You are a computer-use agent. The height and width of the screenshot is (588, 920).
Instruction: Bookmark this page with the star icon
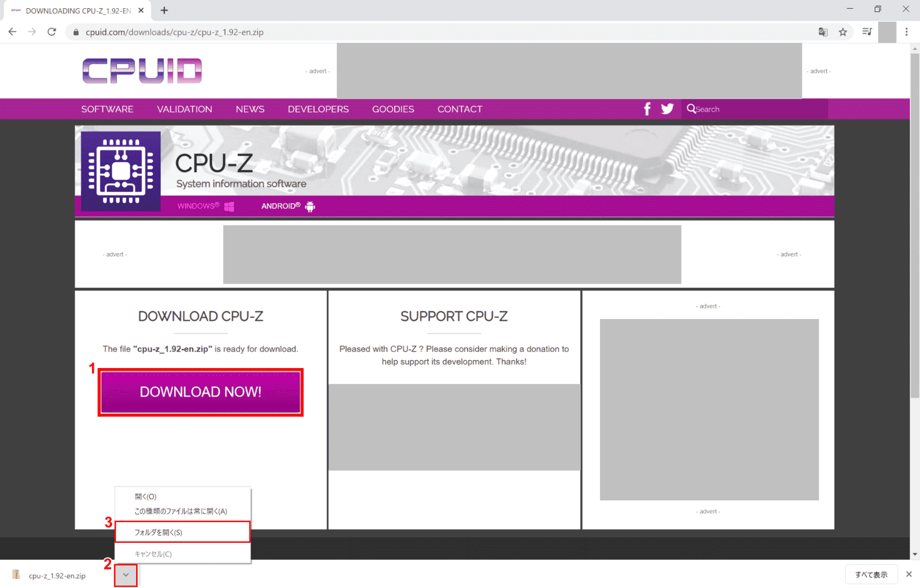coord(843,32)
